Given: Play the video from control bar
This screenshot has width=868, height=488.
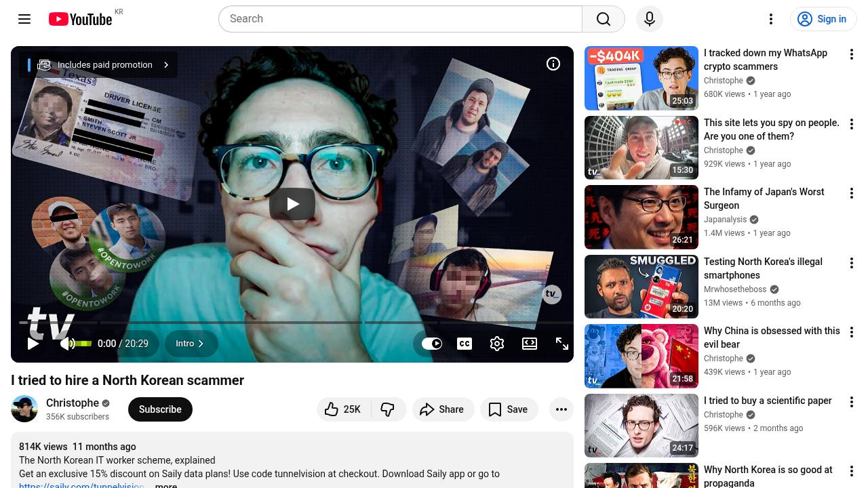Looking at the screenshot, I should pos(33,344).
